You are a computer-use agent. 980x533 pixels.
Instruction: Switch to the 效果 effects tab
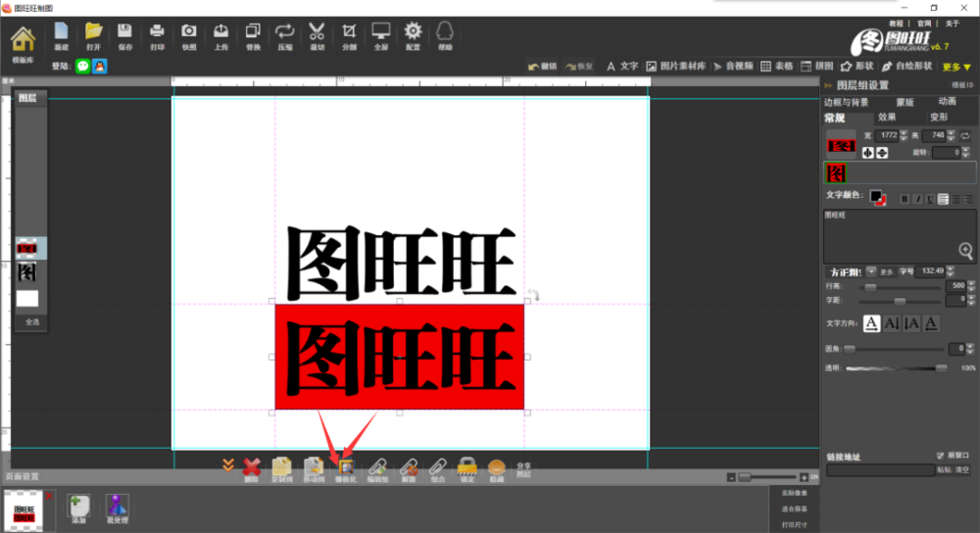tap(886, 117)
